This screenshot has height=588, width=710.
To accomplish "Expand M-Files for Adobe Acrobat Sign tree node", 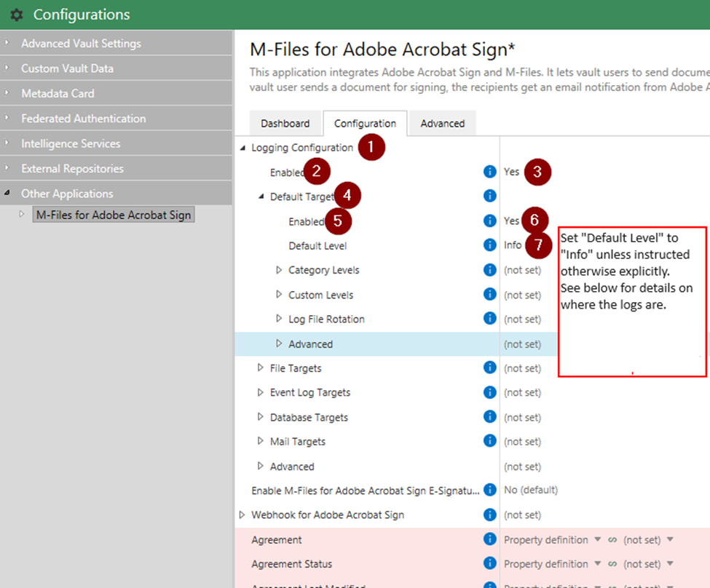I will point(21,215).
